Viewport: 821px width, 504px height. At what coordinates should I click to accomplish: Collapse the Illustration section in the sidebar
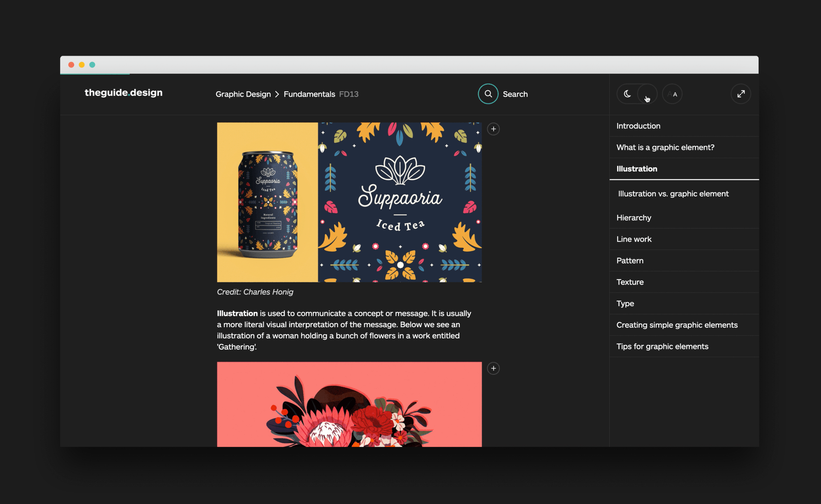[x=636, y=169]
